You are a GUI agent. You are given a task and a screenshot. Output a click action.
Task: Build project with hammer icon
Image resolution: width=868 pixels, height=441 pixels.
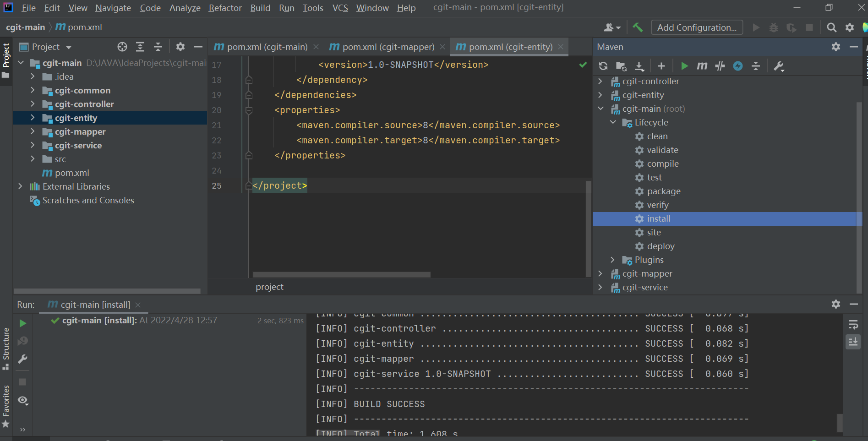(x=638, y=27)
